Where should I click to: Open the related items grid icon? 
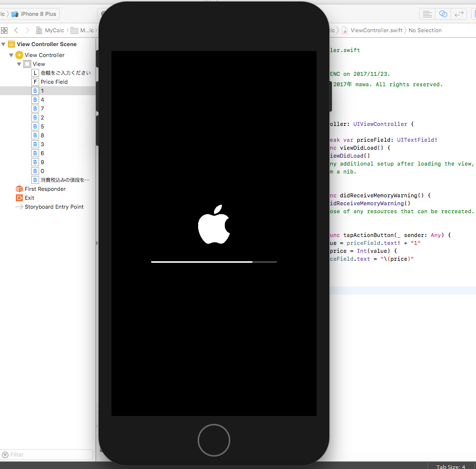(4, 30)
